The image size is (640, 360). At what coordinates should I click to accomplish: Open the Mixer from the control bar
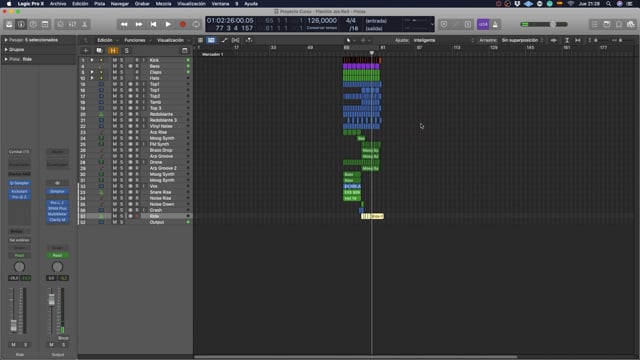pyautogui.click(x=72, y=24)
